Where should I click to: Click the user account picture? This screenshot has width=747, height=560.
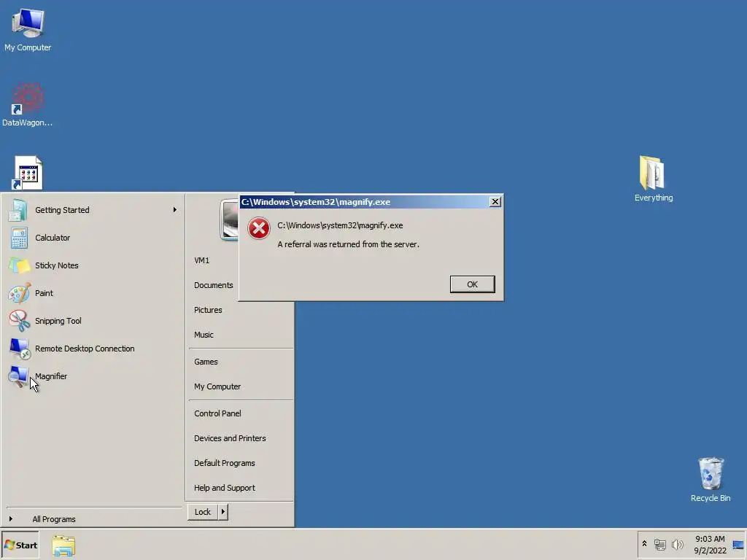[230, 219]
